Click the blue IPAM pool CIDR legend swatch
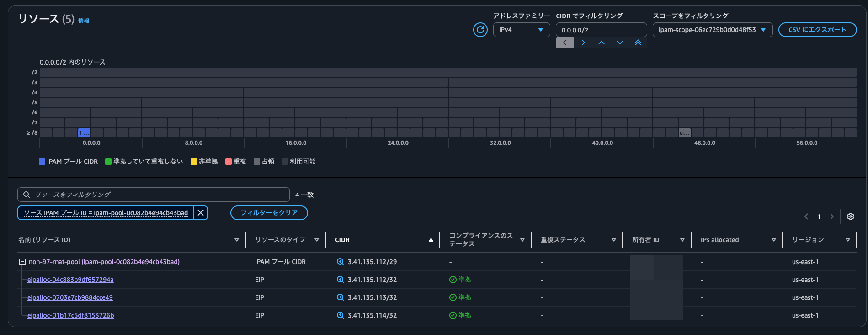The image size is (868, 335). point(42,162)
